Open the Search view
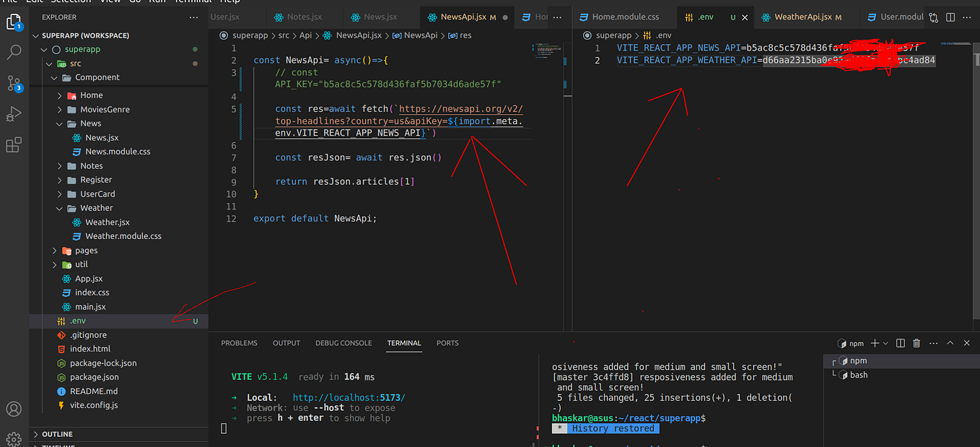This screenshot has width=980, height=447. (14, 52)
